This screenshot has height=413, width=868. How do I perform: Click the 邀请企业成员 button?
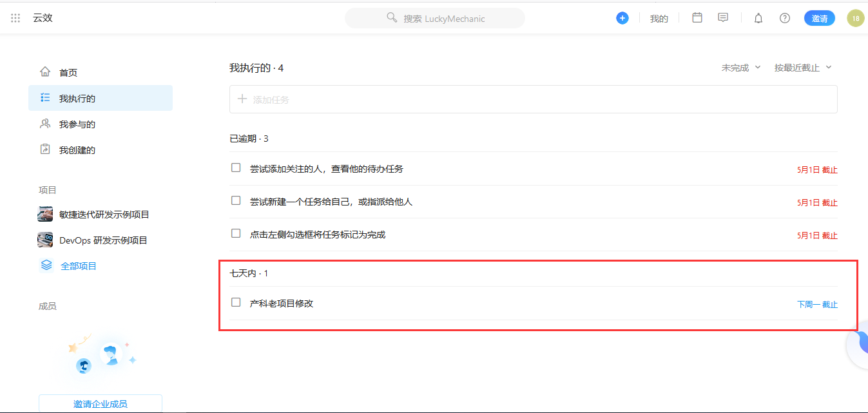pos(100,403)
